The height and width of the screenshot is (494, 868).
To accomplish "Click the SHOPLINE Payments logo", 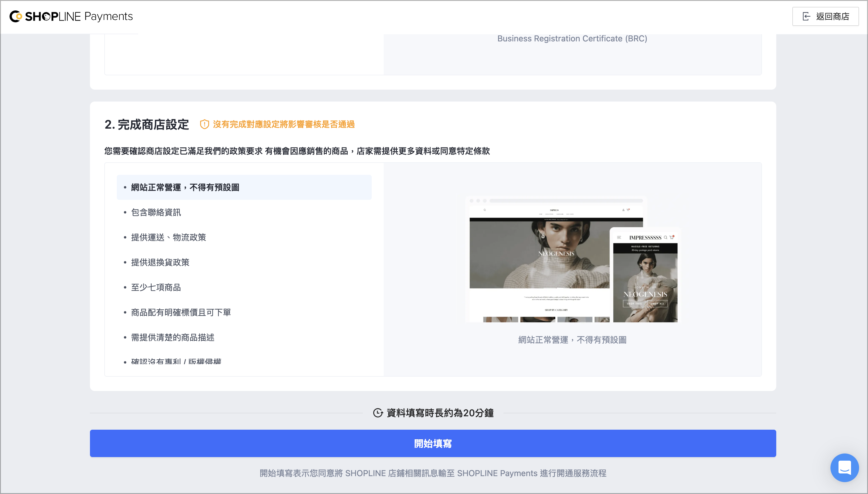I will pyautogui.click(x=71, y=16).
